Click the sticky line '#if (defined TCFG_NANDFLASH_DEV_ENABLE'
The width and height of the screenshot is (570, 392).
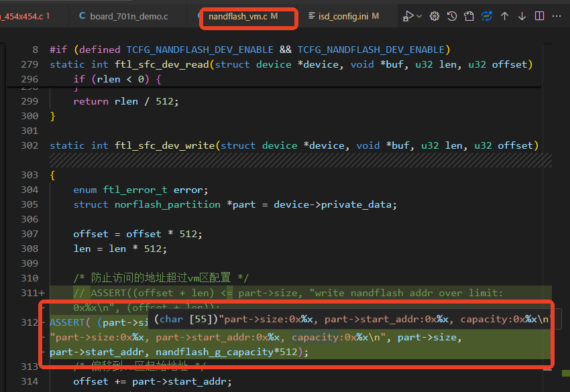[x=249, y=50]
